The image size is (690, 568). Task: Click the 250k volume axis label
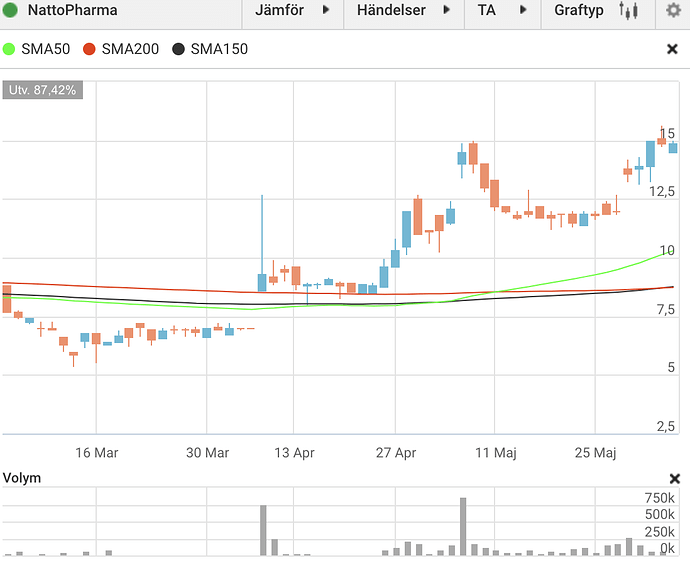[659, 532]
